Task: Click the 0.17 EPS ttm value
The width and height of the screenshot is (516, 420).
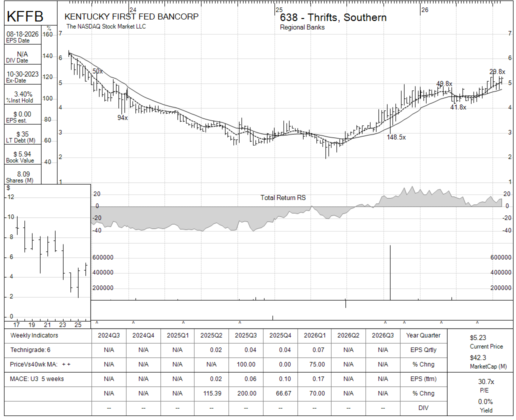Action: click(x=318, y=379)
